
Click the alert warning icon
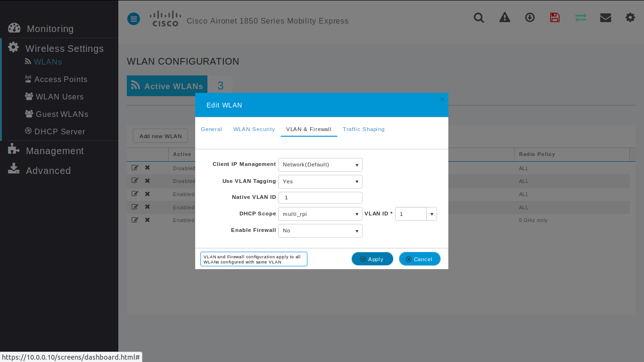504,17
